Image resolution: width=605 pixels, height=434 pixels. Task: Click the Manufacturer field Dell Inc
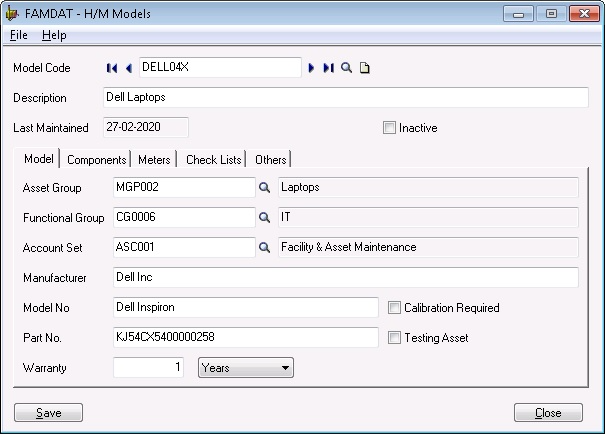[x=346, y=277]
